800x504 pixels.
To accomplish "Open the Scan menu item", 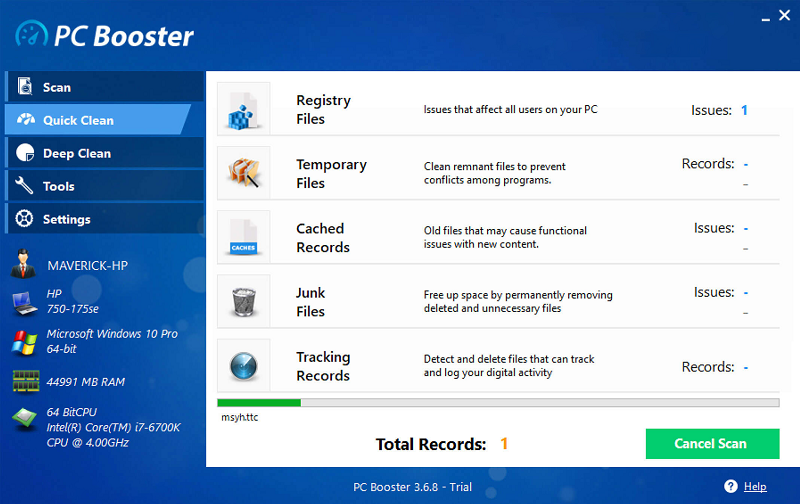I will tap(105, 87).
